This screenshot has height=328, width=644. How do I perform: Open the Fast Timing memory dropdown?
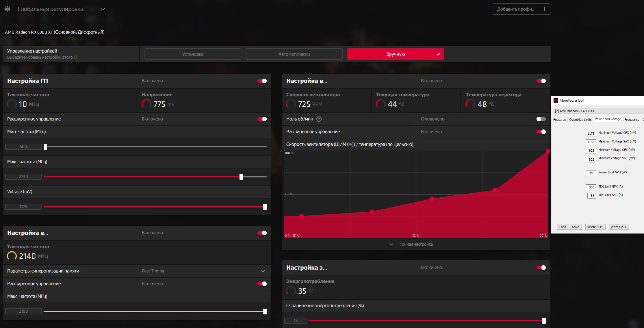point(263,271)
